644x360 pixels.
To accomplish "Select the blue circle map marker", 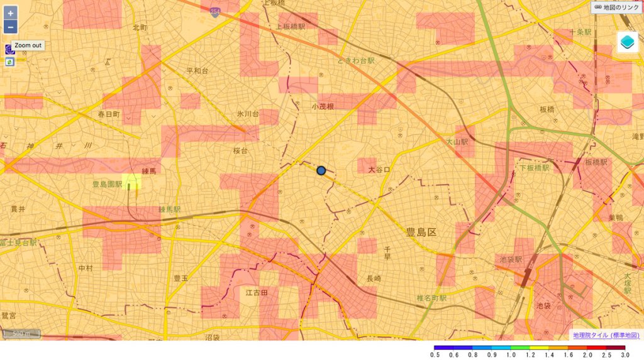I will click(x=321, y=170).
